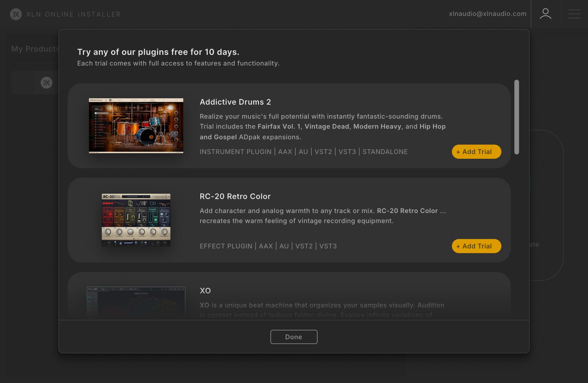Screen dimensions: 588x383
Task: Add trial for Addictive Drums 2
Action: point(476,151)
